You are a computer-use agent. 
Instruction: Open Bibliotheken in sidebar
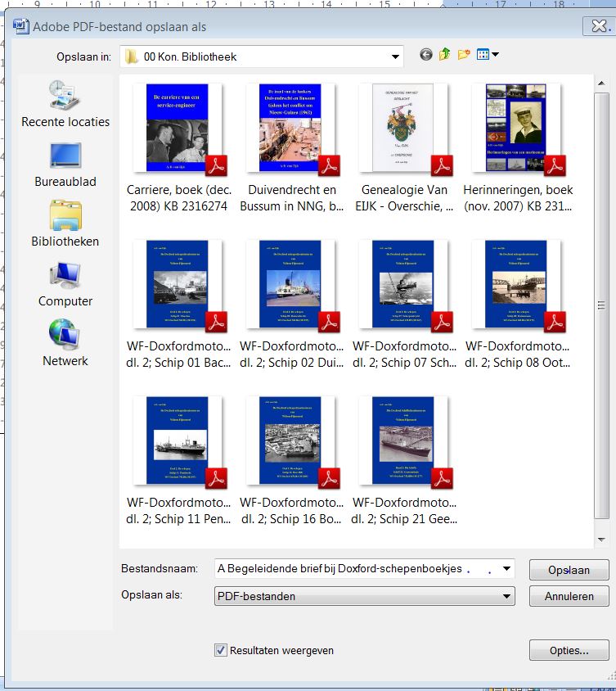(x=65, y=224)
